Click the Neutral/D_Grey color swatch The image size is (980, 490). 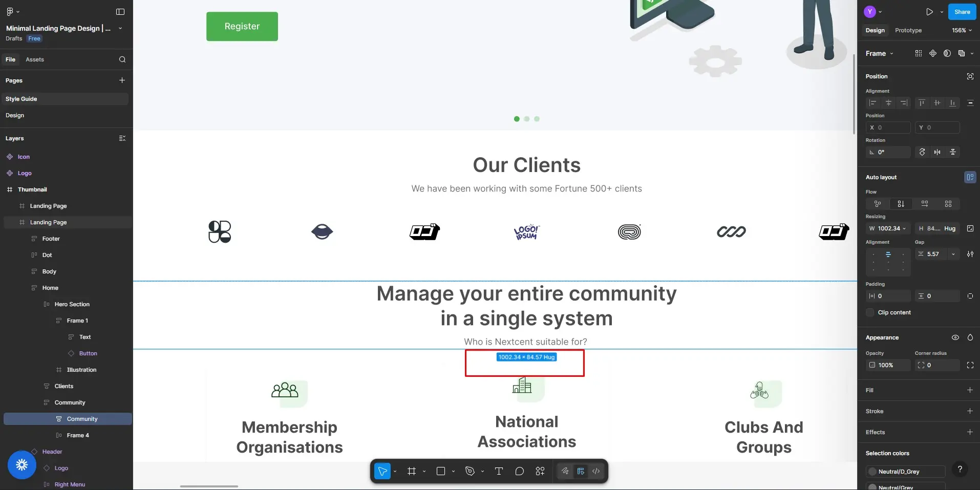pos(872,472)
